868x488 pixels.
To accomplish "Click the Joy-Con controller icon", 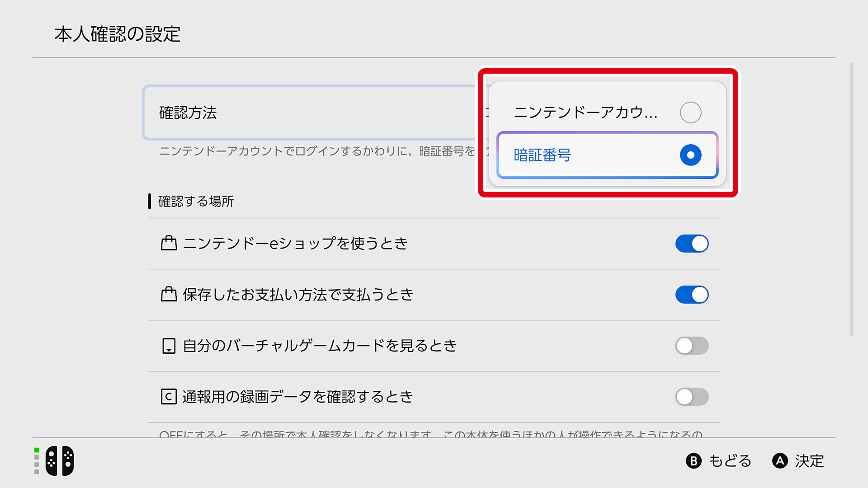I will tap(60, 461).
